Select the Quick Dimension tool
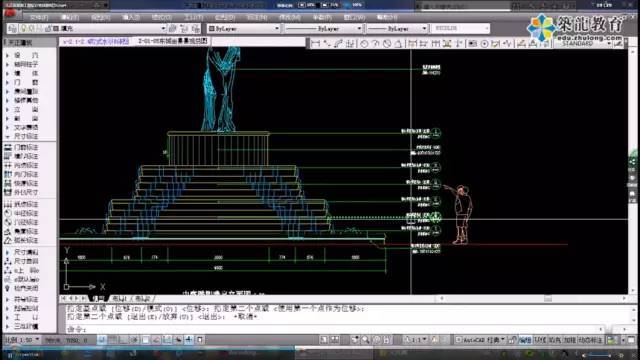Screen dimensions: 640x360 (x=412, y=43)
